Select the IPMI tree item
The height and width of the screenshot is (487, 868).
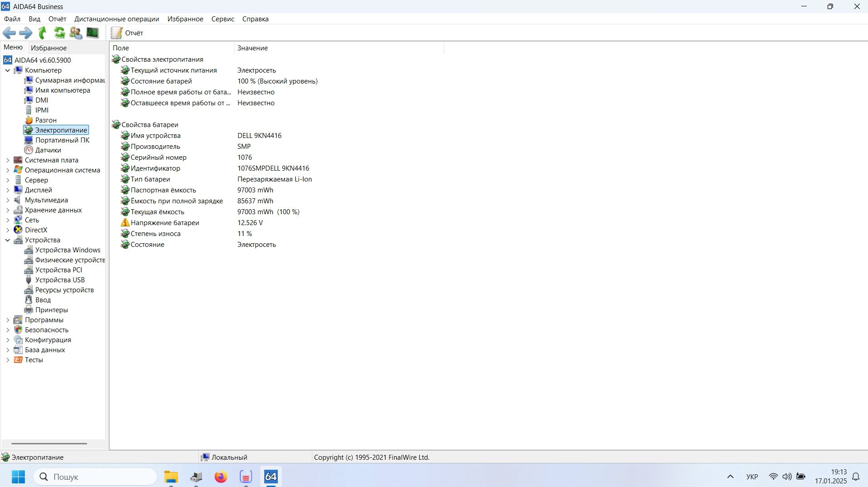[42, 110]
